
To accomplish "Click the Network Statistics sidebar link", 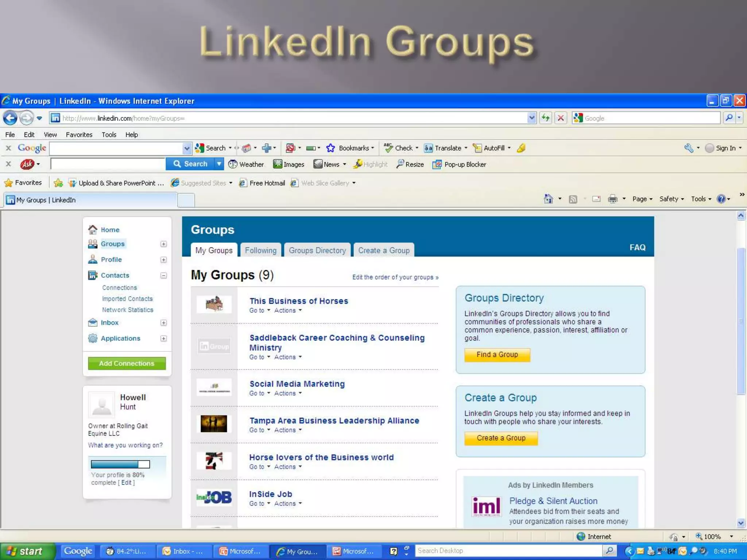I will point(128,310).
